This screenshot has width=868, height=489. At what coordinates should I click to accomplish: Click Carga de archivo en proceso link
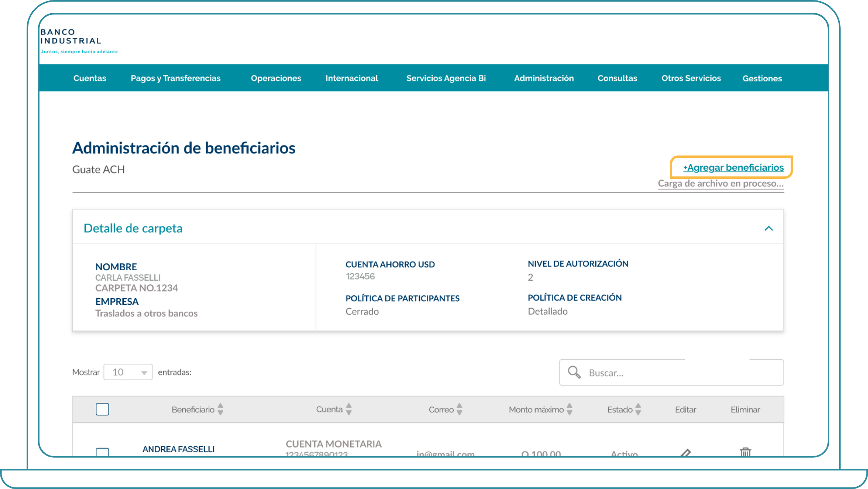point(721,184)
